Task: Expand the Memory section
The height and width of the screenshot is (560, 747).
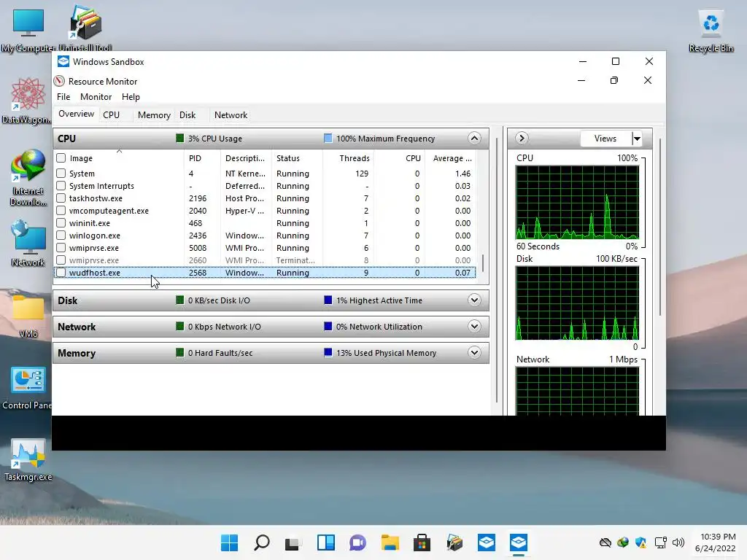Action: click(474, 353)
